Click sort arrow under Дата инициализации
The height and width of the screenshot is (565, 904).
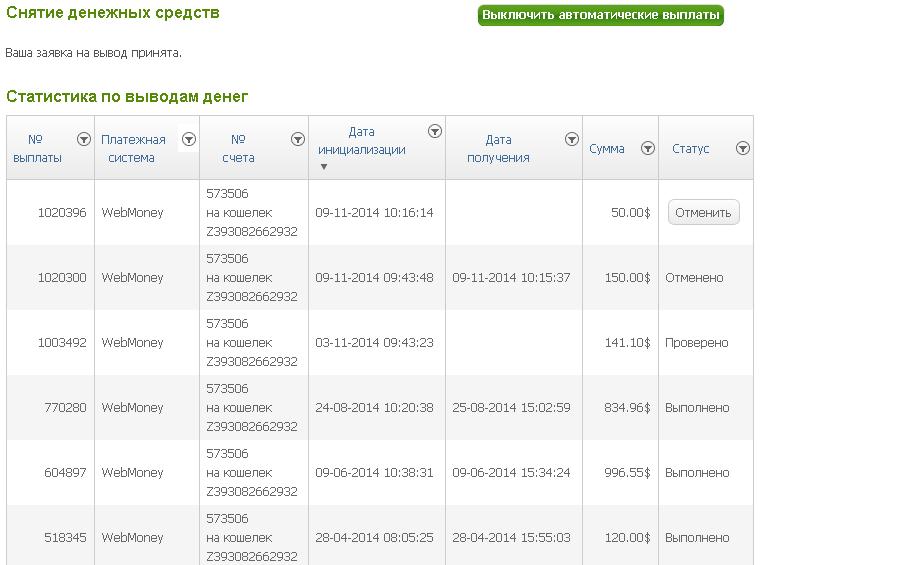click(x=323, y=167)
